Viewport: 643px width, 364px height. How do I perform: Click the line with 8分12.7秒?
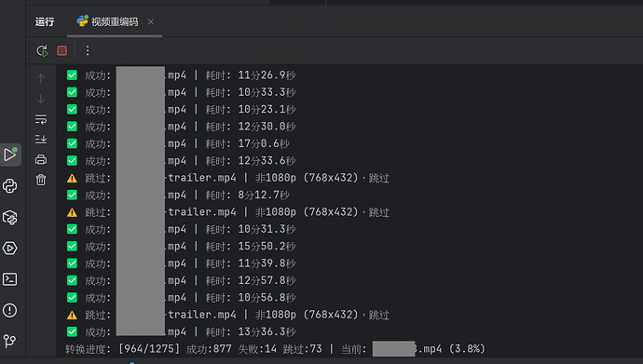tap(178, 195)
